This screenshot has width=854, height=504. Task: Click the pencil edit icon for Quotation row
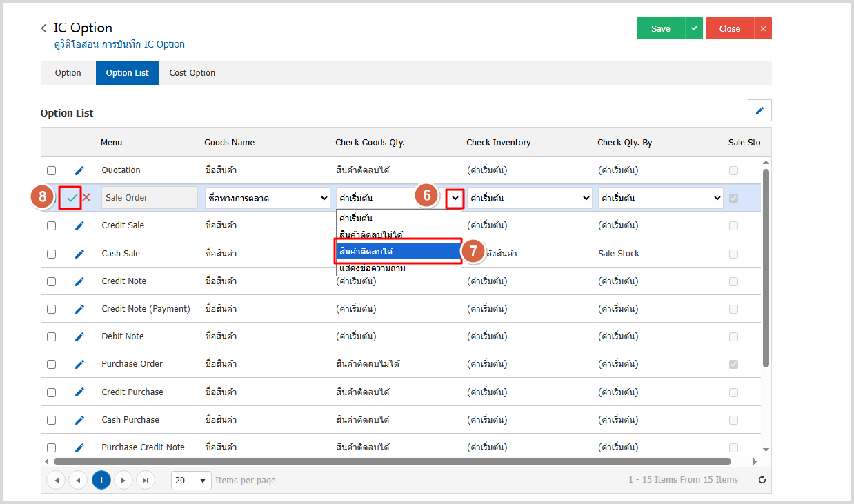tap(79, 170)
